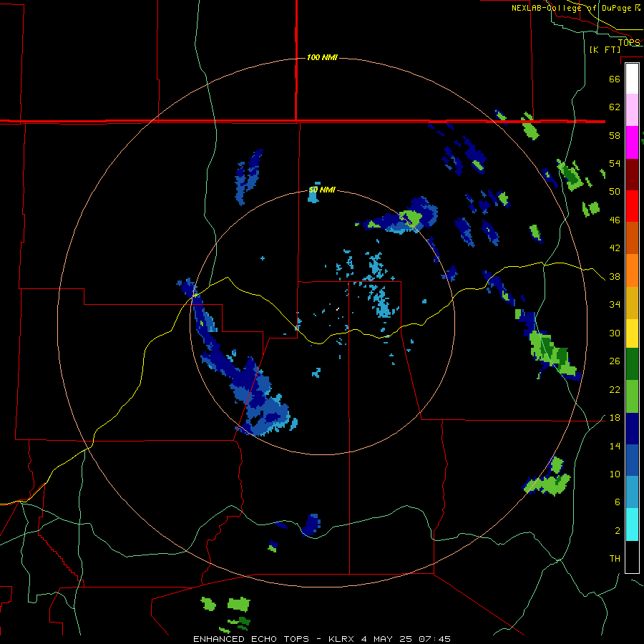Click the legend value "18"

click(x=615, y=418)
